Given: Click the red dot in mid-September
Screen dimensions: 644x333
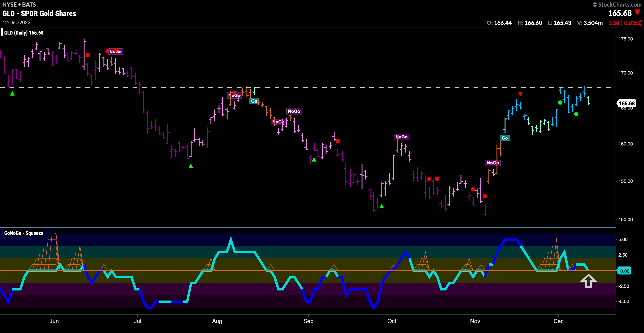Looking at the screenshot, I should tap(337, 141).
